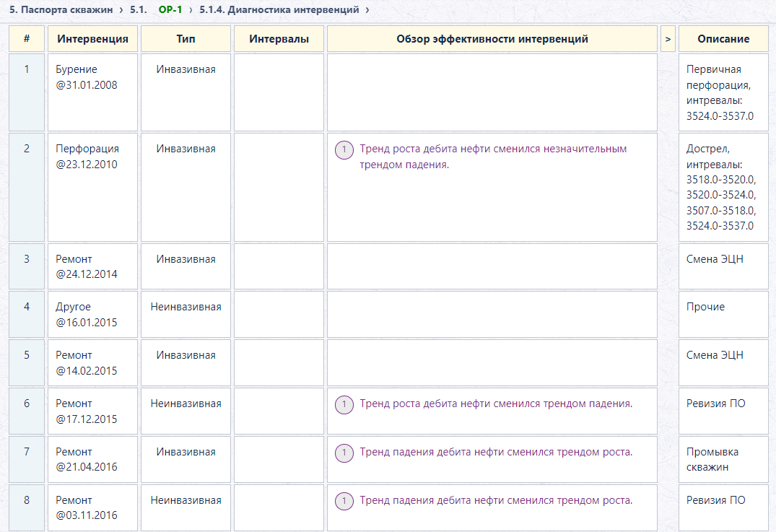Click the Тип column header
Viewport: 776px width, 532px height.
(x=186, y=38)
